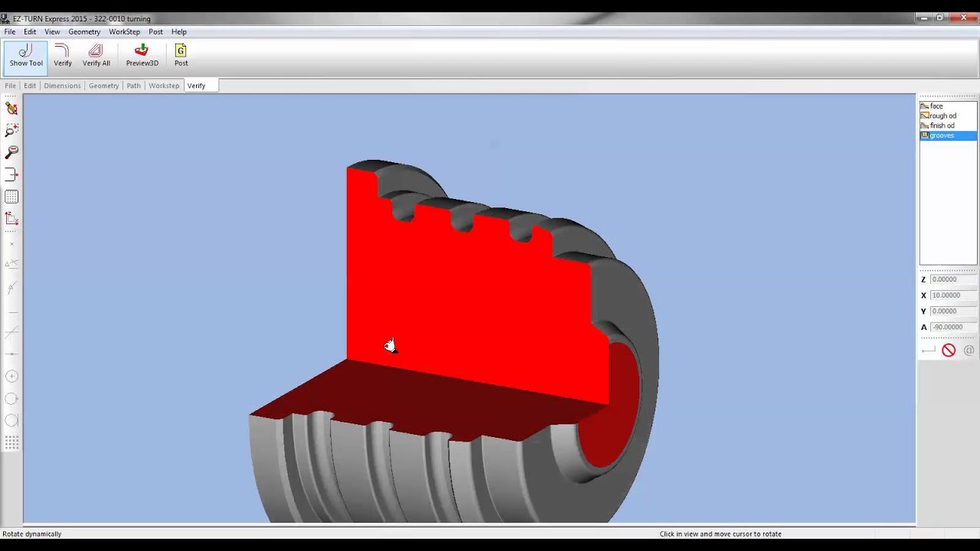980x551 pixels.
Task: Select the circle geometry tool
Action: tap(11, 399)
